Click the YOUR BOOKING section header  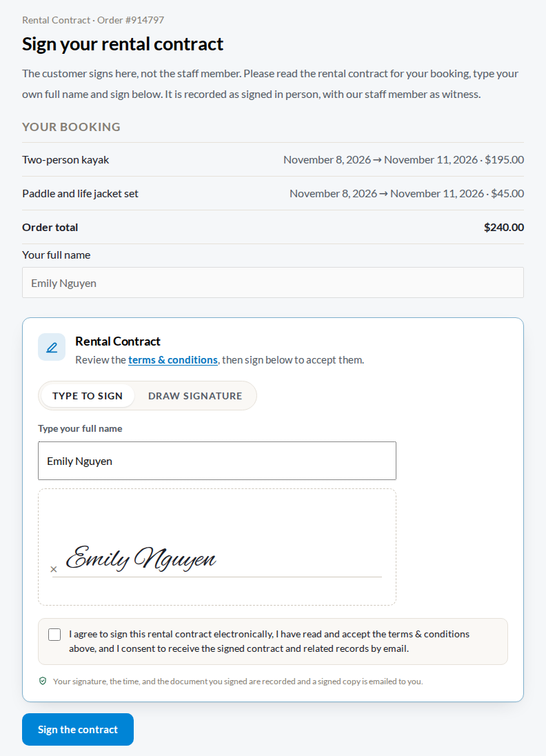(x=71, y=127)
